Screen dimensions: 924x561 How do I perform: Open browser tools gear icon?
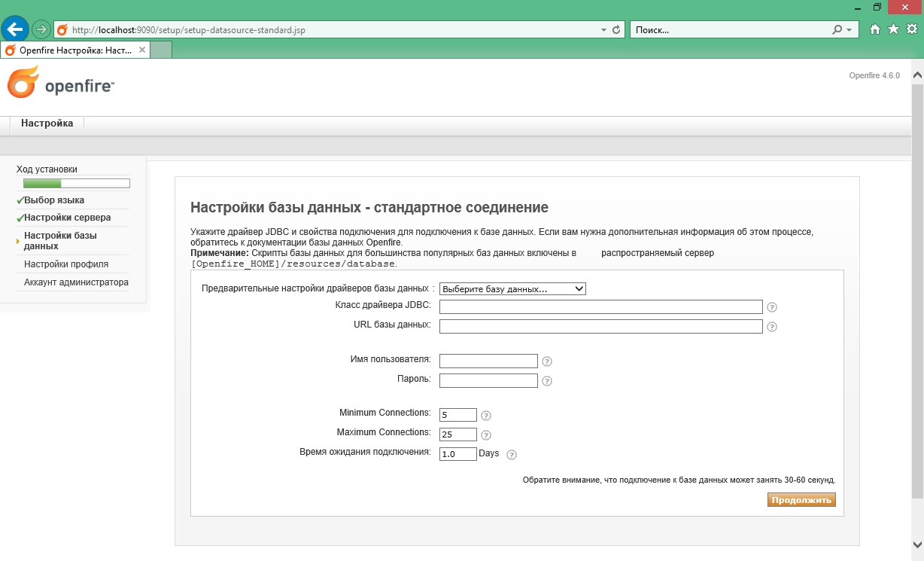911,29
